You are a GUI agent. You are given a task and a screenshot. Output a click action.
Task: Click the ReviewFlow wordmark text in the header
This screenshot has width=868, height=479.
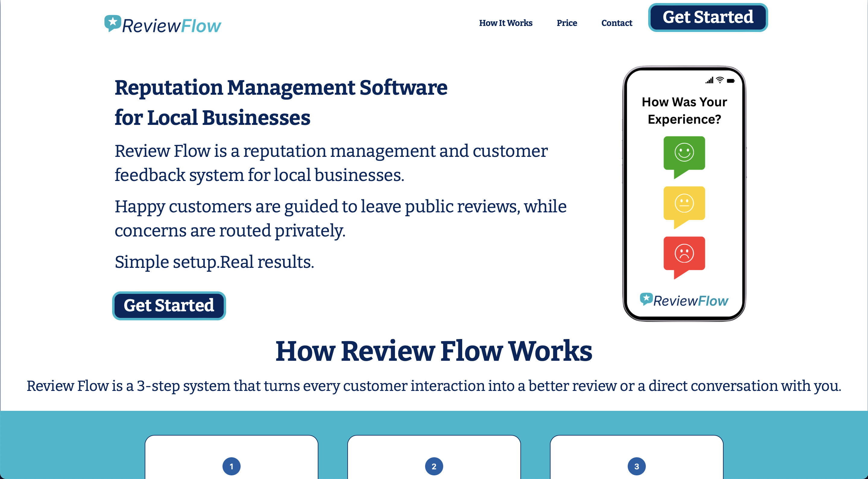coord(171,26)
